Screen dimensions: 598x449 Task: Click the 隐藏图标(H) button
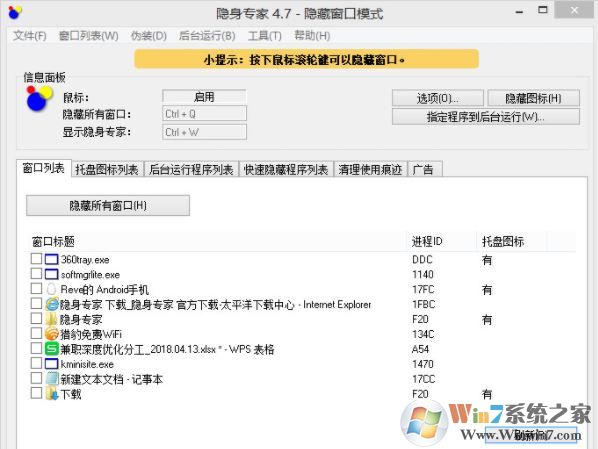(534, 98)
